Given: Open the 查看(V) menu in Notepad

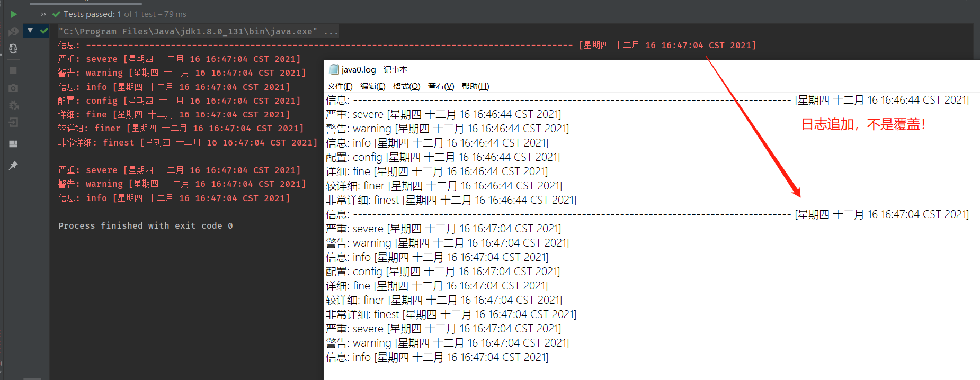Looking at the screenshot, I should tap(441, 86).
